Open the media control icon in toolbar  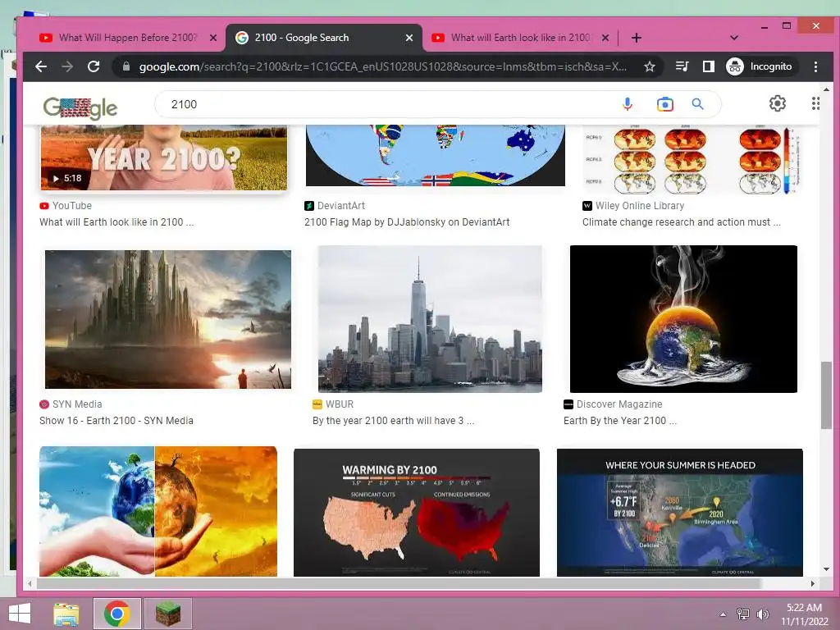tap(682, 66)
